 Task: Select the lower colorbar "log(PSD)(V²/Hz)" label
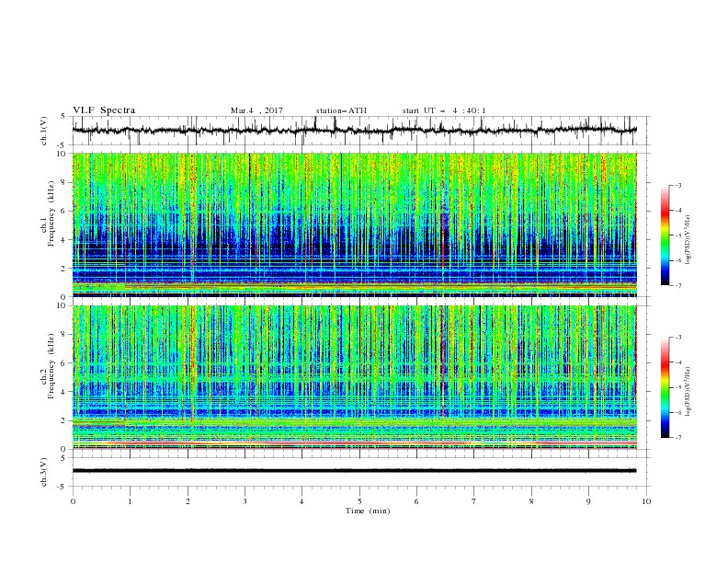[688, 392]
